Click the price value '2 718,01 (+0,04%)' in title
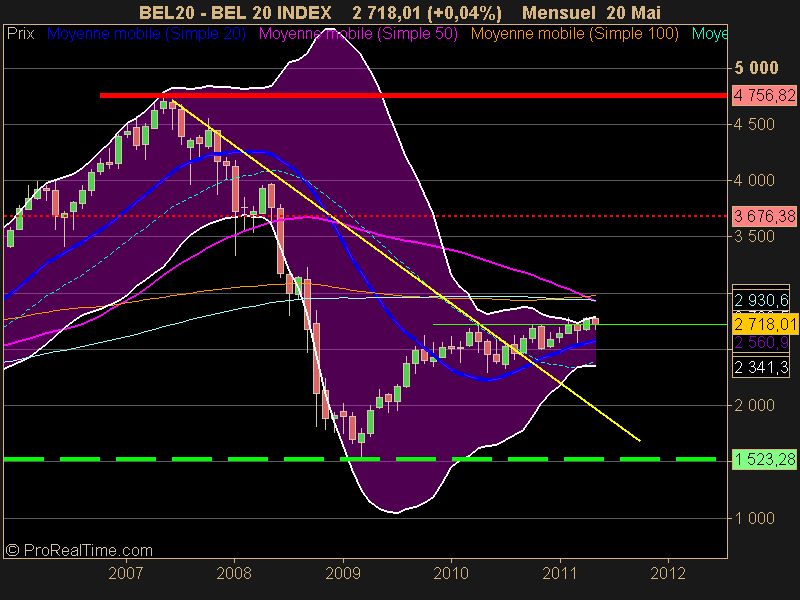Screen dimensions: 800x600 (427, 12)
